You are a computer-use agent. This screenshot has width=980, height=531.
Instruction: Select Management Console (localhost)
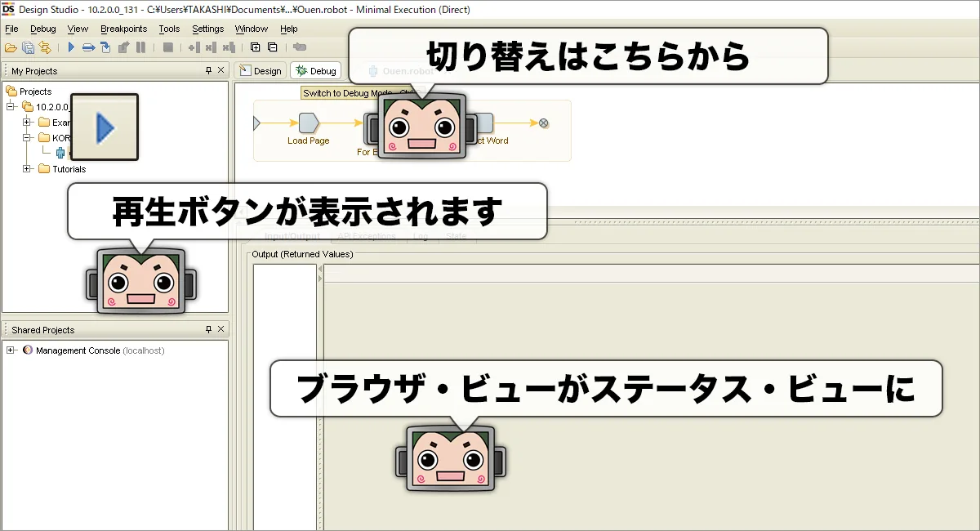93,350
